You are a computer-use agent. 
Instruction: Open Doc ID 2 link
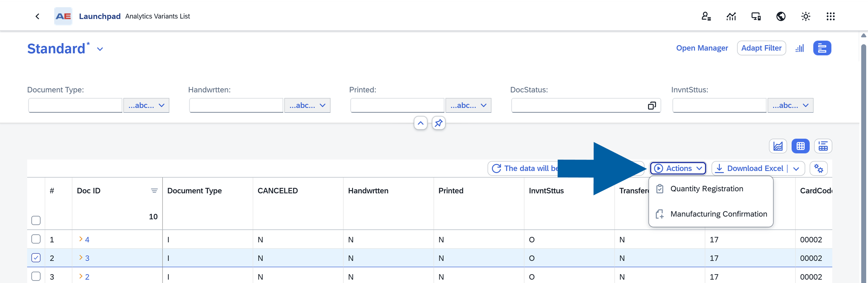pyautogui.click(x=87, y=277)
